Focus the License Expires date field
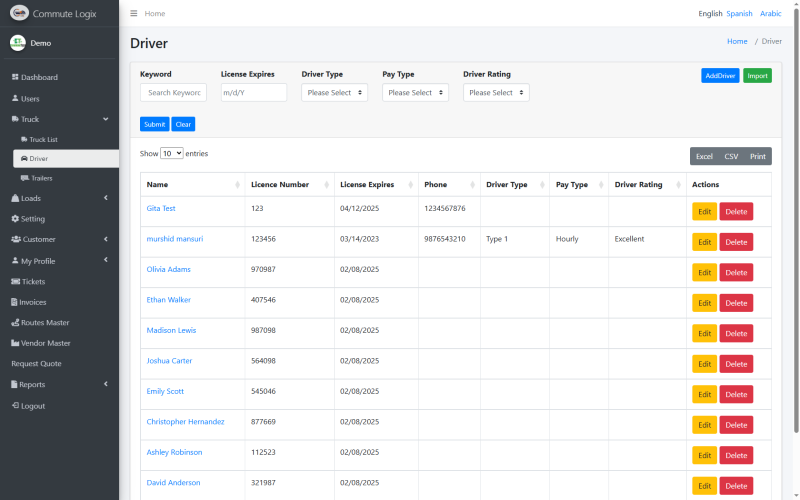The height and width of the screenshot is (500, 800). tap(254, 92)
